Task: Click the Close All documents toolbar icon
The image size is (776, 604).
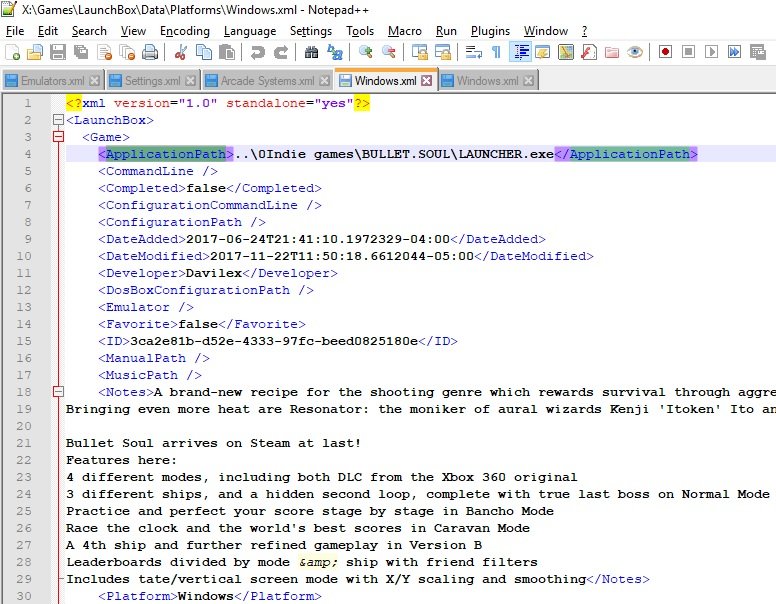Action: pos(127,52)
